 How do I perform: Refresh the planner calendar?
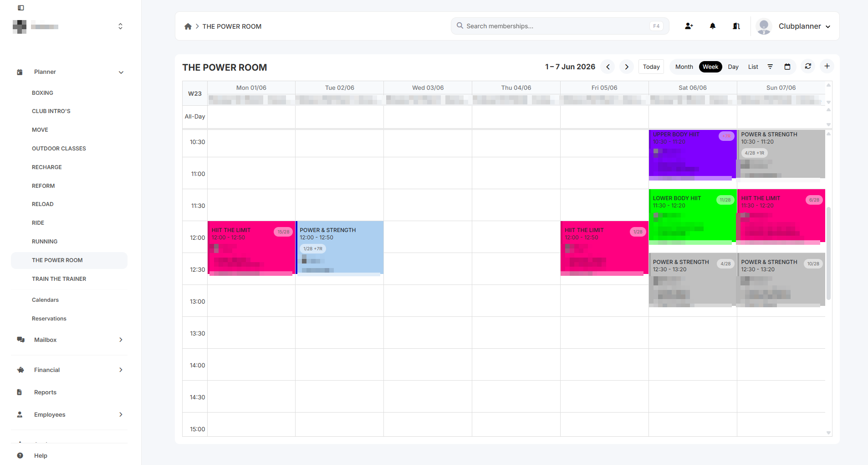[808, 66]
